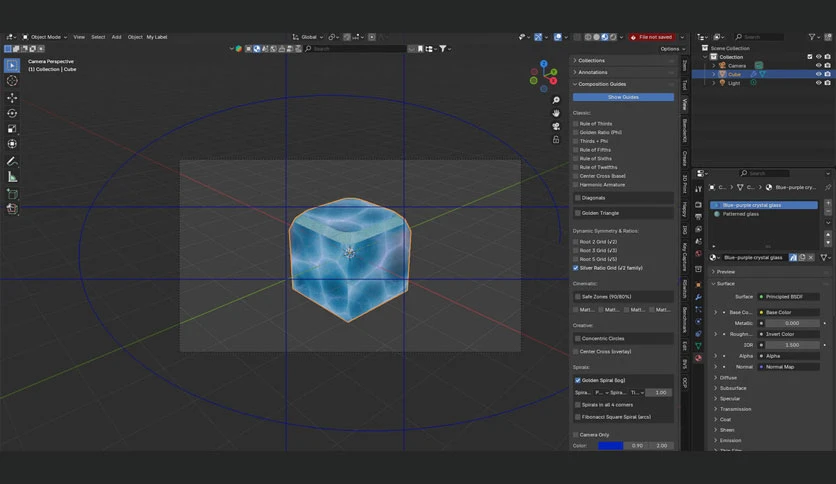Open the My Label menu
836x484 pixels.
pyautogui.click(x=157, y=37)
